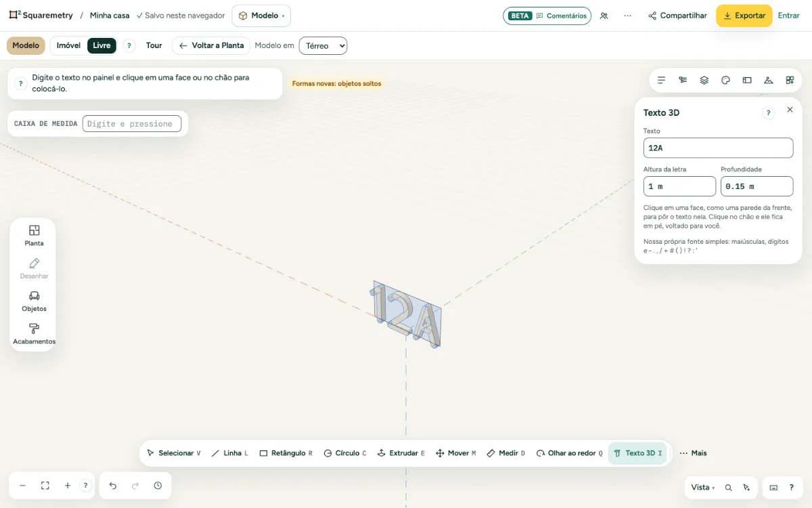Expand Mais for more tools
This screenshot has height=508, width=812.
click(694, 453)
